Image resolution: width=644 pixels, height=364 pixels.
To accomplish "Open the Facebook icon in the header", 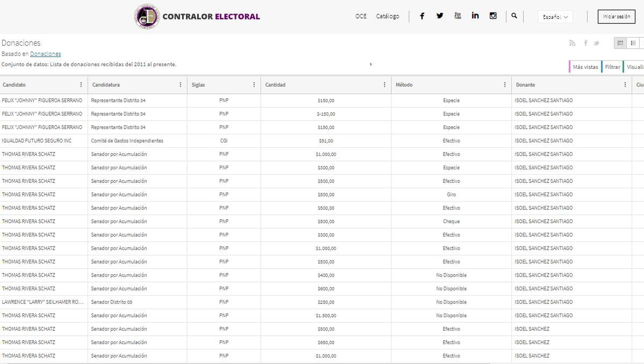I will (x=422, y=16).
